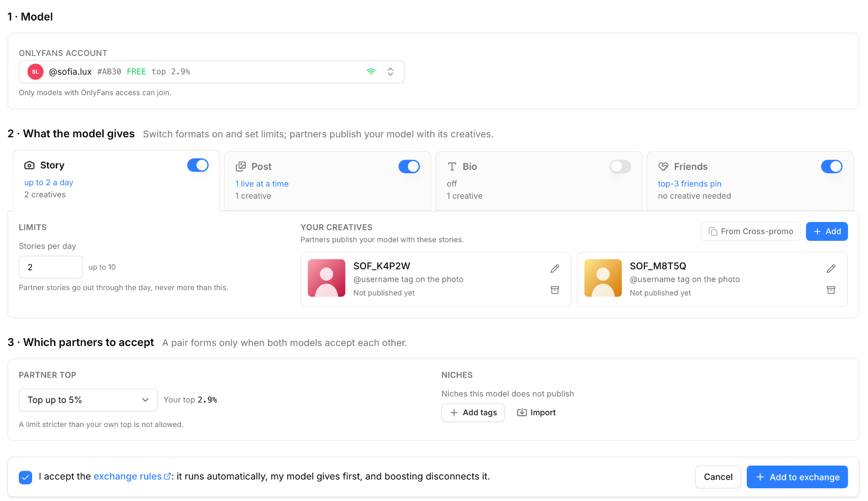
Task: Select the Bio format tab
Action: coord(539,181)
